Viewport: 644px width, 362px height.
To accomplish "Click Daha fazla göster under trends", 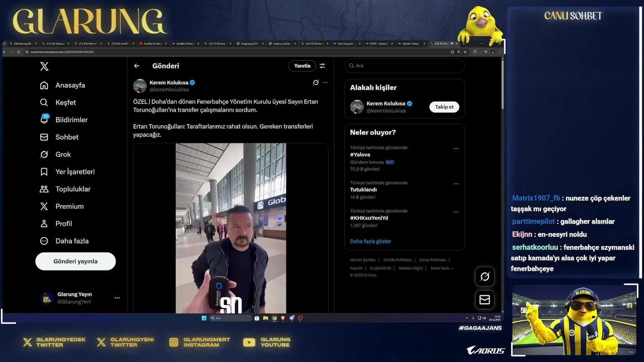I will (x=370, y=241).
